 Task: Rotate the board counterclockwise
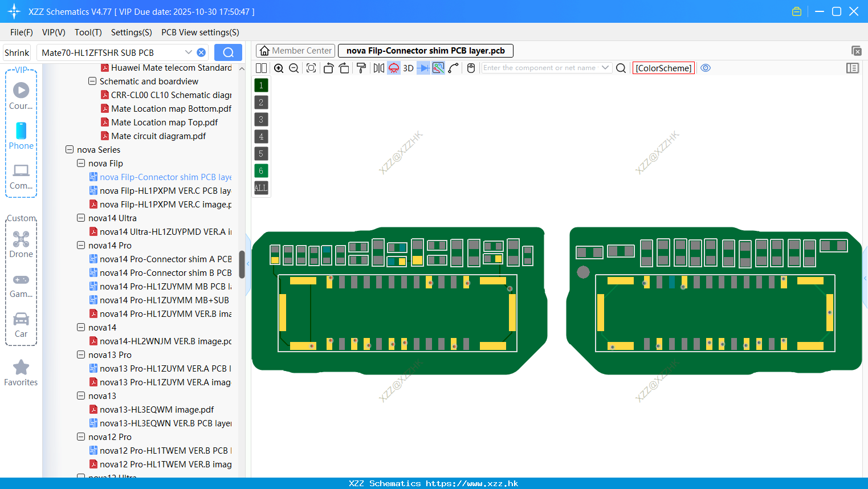coord(328,68)
